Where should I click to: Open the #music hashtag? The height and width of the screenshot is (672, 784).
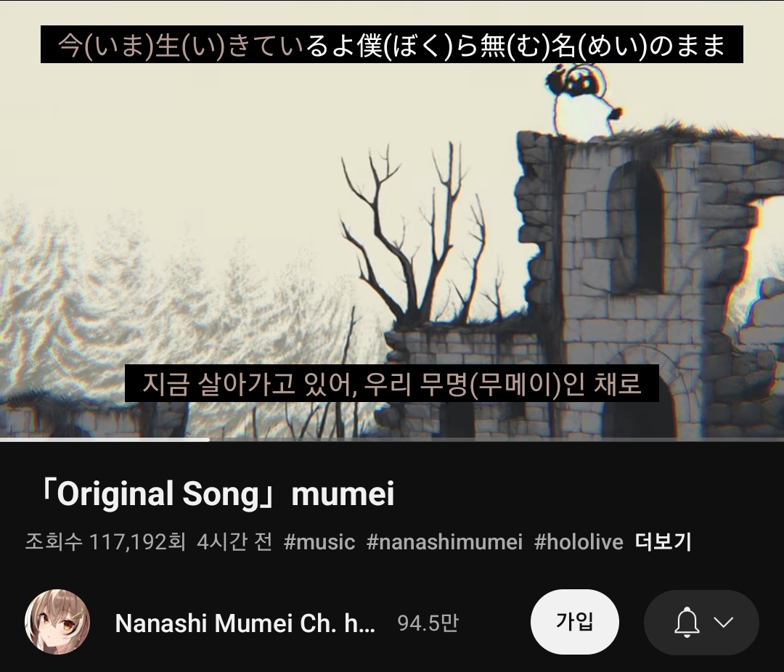point(319,542)
